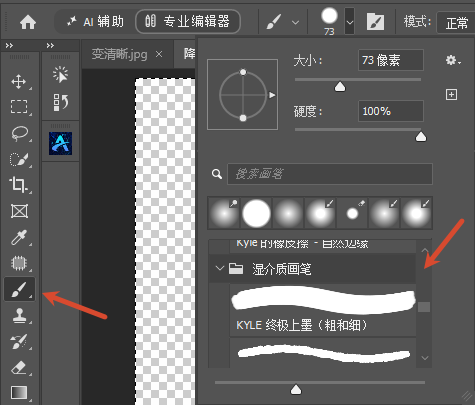This screenshot has height=405, width=475.
Task: Collapse the 湿介质画笔 folder
Action: [219, 268]
